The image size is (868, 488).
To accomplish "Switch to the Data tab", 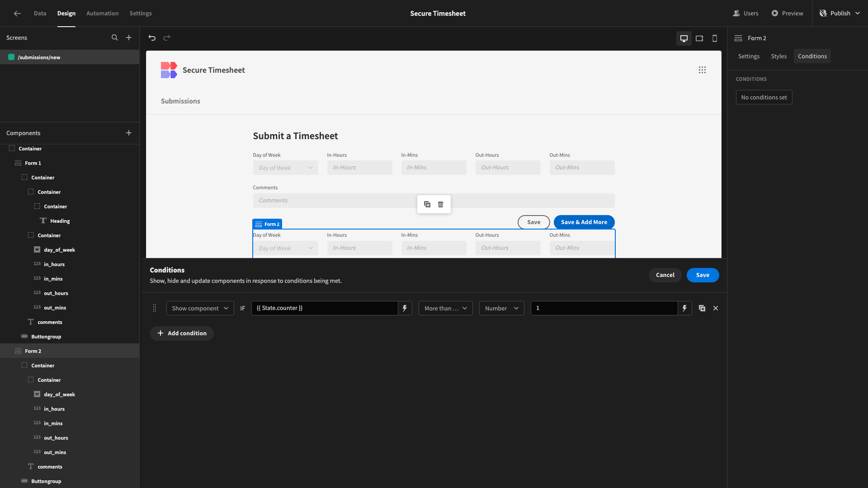I will point(40,14).
